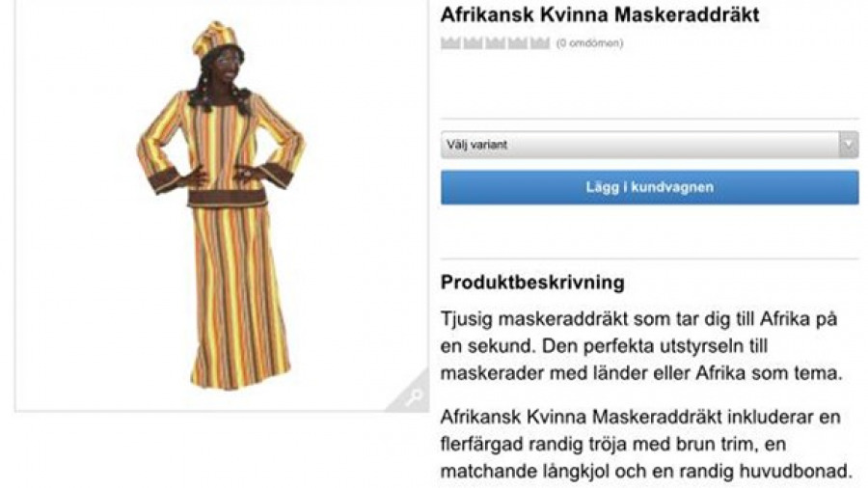
Task: Choose the fourth rating star
Action: click(x=518, y=42)
